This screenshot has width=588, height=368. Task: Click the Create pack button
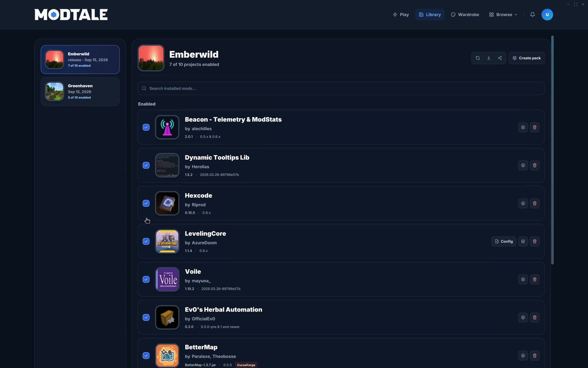click(x=526, y=58)
